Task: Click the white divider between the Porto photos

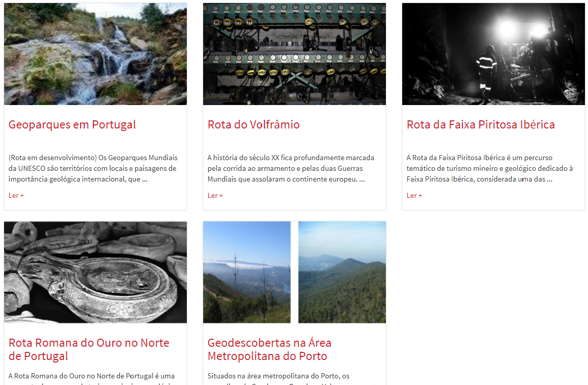Action: [x=295, y=272]
